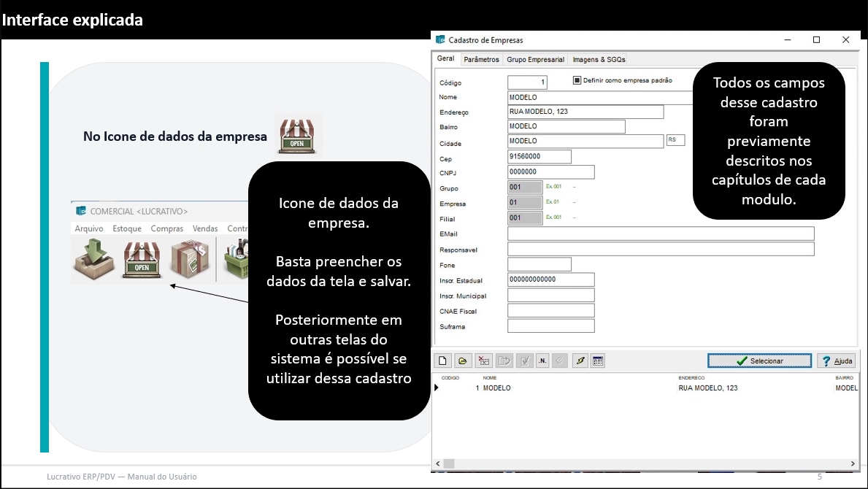
Task: Click the EMail input field
Action: click(661, 234)
